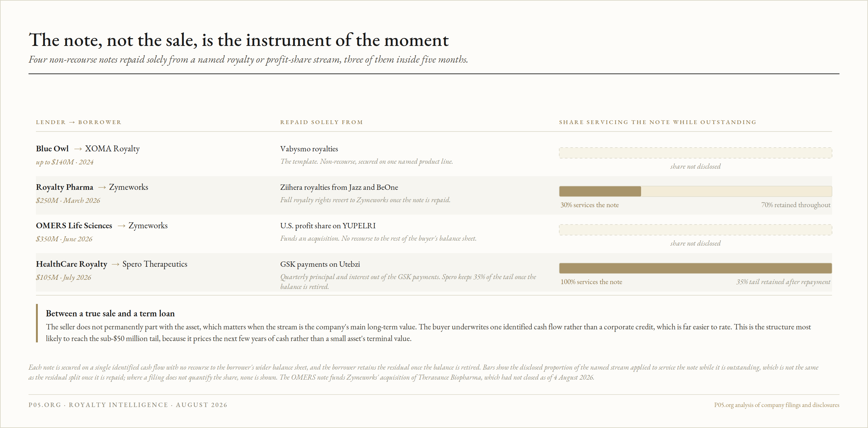Click the '70% retained throughout' label
The image size is (868, 428).
point(795,205)
